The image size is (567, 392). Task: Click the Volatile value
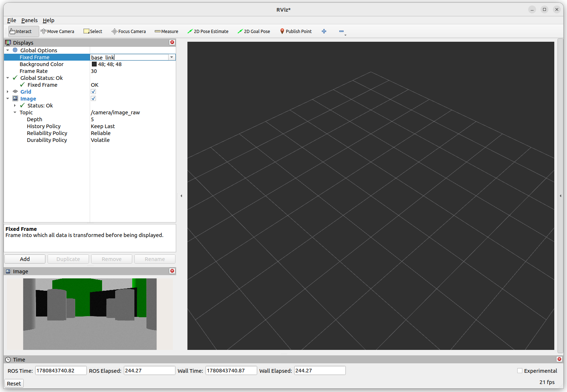click(x=100, y=140)
